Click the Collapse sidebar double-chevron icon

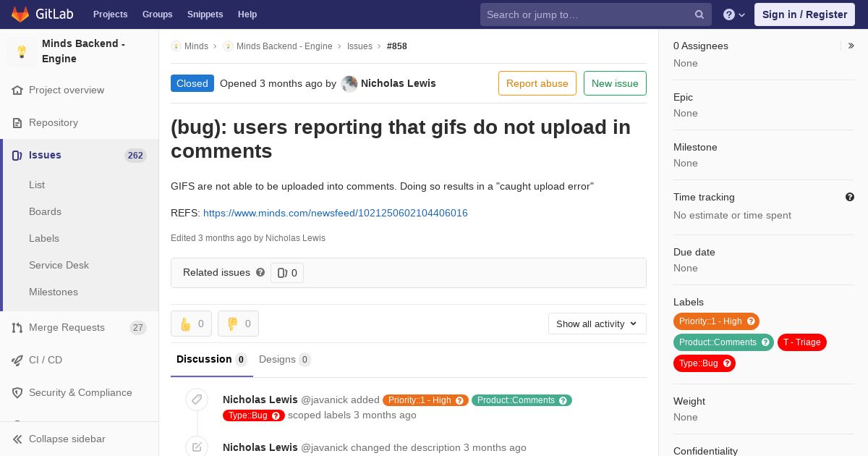point(17,439)
